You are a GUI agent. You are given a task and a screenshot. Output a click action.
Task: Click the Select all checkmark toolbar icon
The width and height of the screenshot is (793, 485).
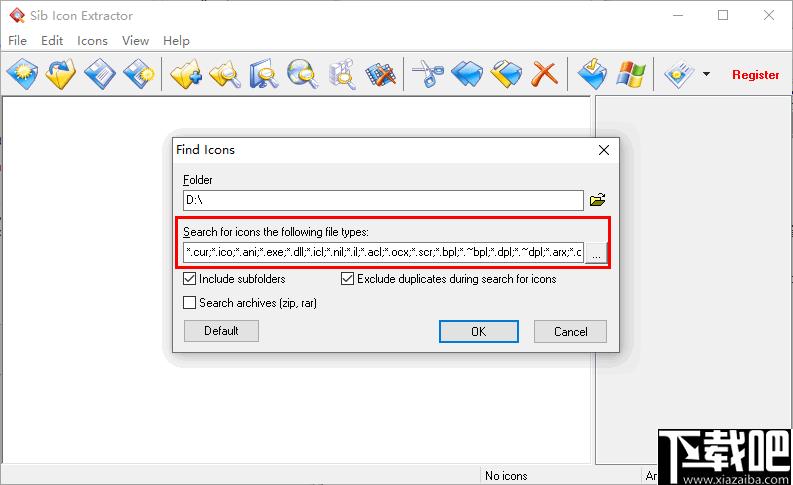click(592, 74)
